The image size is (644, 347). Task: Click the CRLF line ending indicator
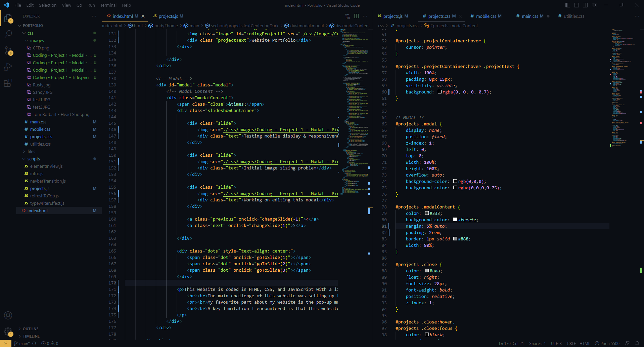[x=571, y=343]
